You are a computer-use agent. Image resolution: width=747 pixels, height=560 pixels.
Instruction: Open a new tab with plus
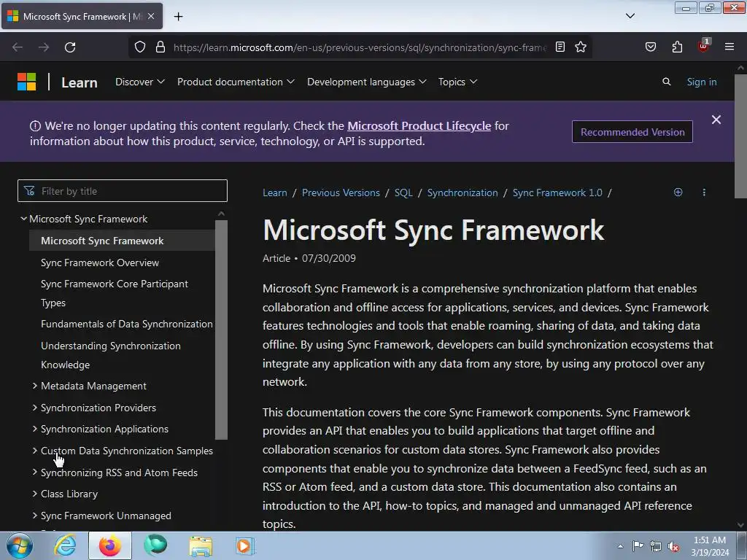tap(178, 17)
